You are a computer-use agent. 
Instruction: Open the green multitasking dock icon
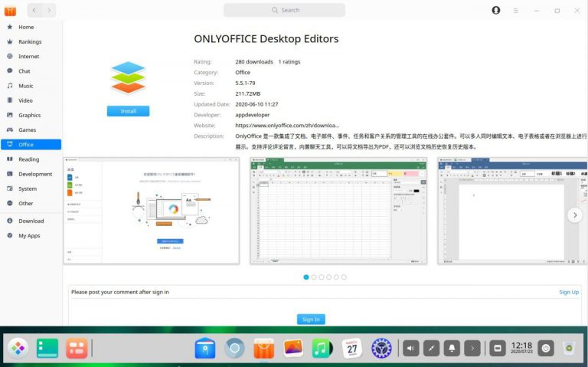47,348
